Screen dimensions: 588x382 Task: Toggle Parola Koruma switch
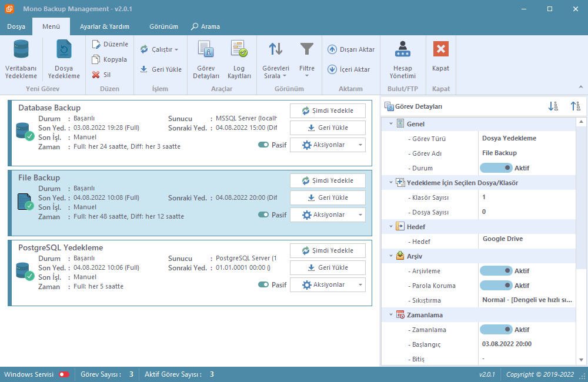pos(496,286)
